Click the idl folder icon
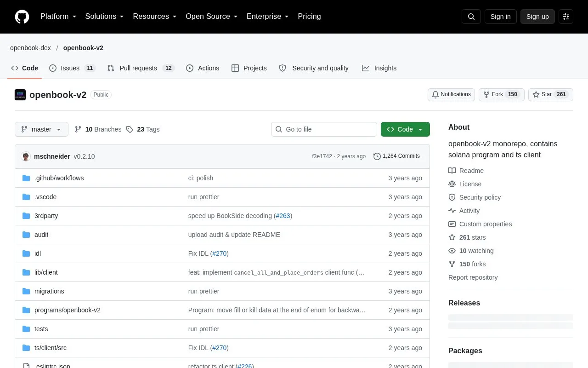This screenshot has height=368, width=588. (x=26, y=253)
